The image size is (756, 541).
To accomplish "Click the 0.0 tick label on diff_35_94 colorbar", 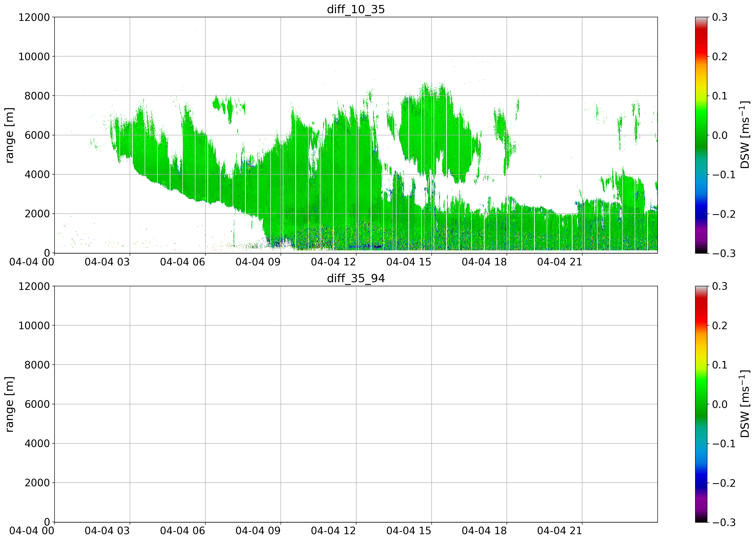I will [720, 404].
